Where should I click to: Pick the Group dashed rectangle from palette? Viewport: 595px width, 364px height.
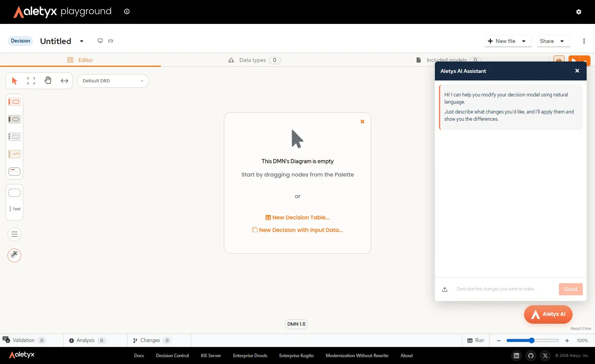coord(14,193)
